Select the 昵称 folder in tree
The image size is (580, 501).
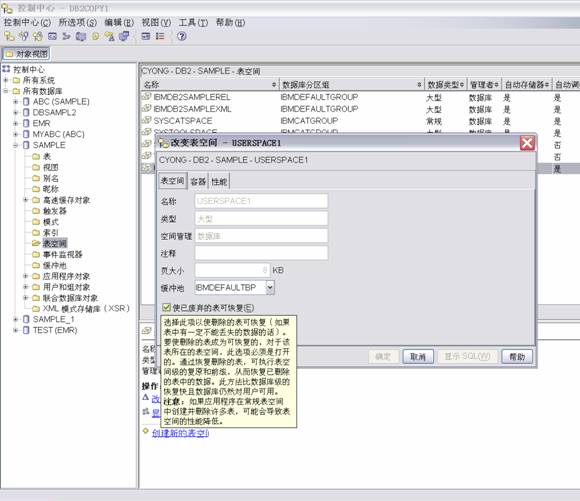pos(46,189)
